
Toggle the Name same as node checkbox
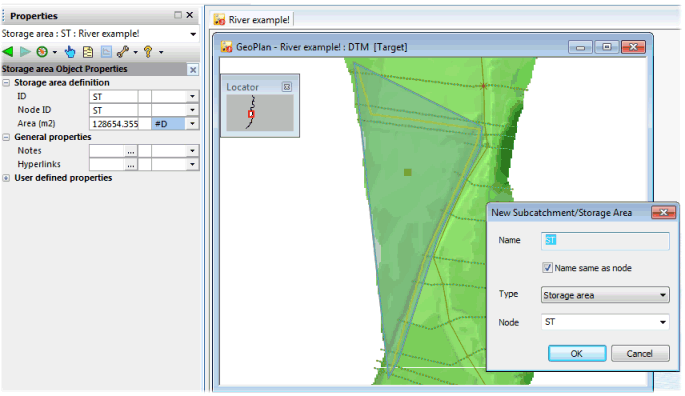547,267
